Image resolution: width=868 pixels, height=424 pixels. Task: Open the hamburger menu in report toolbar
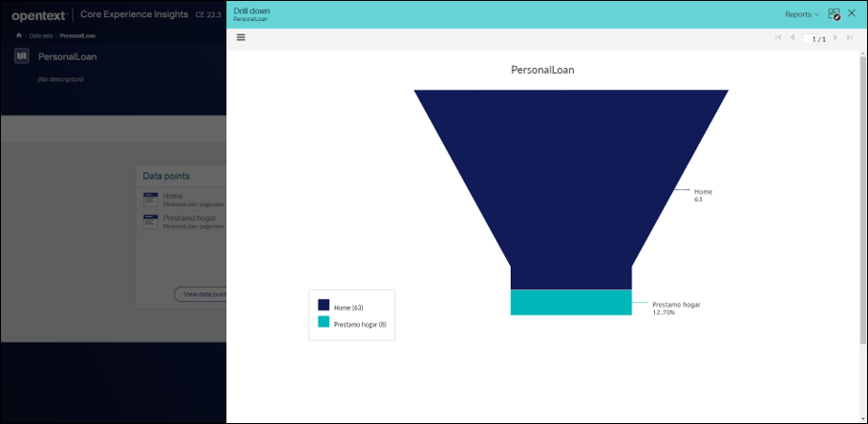241,37
